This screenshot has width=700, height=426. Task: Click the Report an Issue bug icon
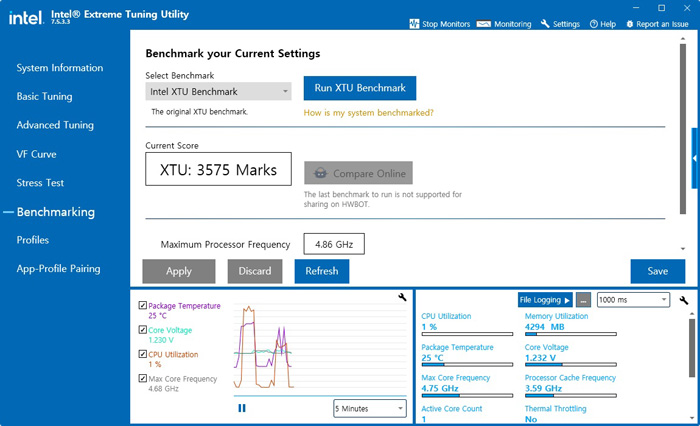coord(630,24)
